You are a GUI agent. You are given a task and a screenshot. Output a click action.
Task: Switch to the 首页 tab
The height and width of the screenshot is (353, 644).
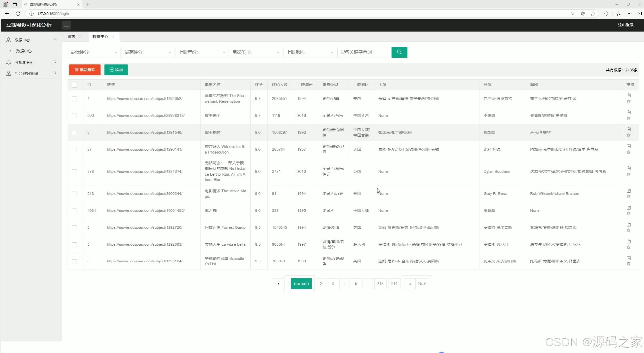coord(72,36)
